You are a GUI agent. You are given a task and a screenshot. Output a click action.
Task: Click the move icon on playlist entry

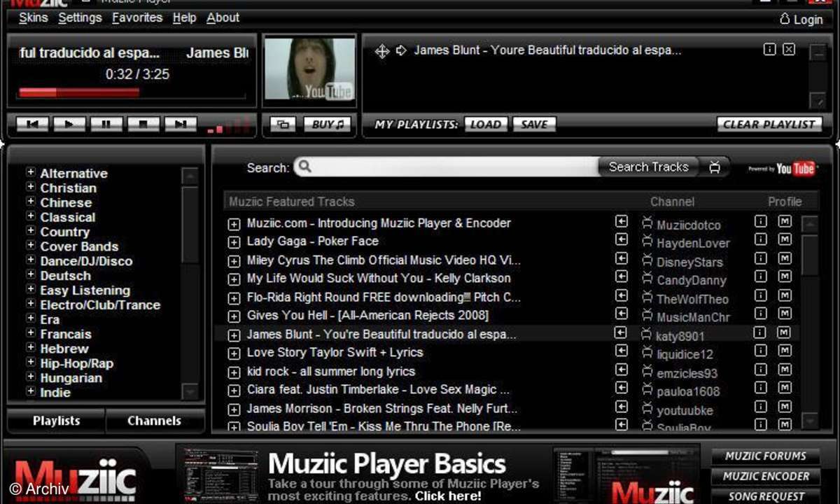pos(382,51)
